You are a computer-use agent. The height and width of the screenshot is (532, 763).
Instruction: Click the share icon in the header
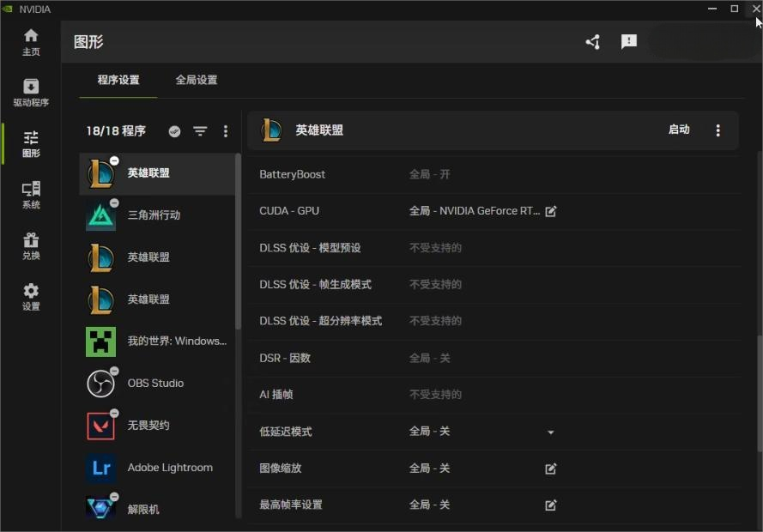(593, 42)
